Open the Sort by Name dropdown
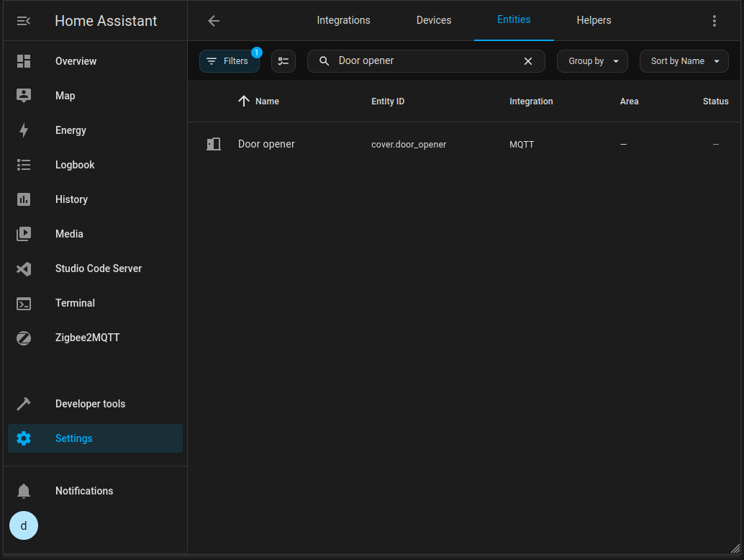This screenshot has width=744, height=560. tap(684, 61)
